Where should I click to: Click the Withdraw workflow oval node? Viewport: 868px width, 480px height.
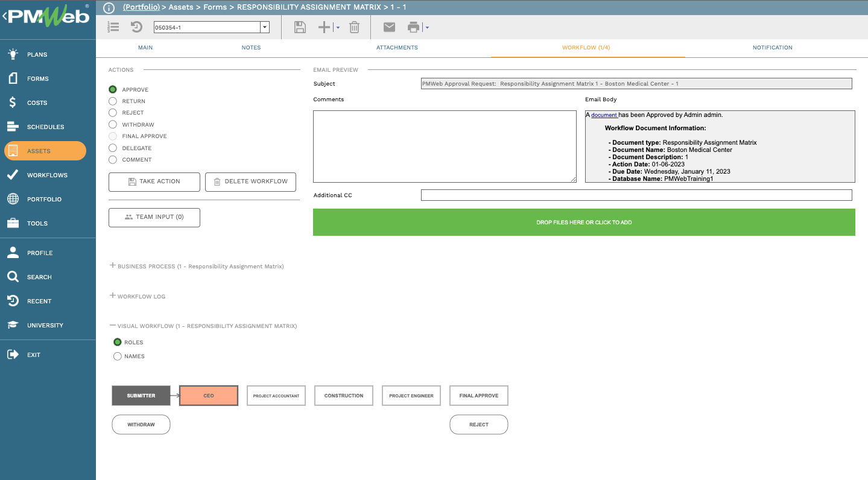pos(141,425)
